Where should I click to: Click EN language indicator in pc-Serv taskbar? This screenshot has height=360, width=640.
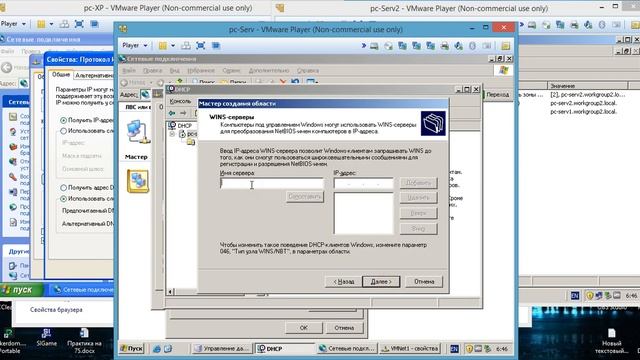pos(454,349)
